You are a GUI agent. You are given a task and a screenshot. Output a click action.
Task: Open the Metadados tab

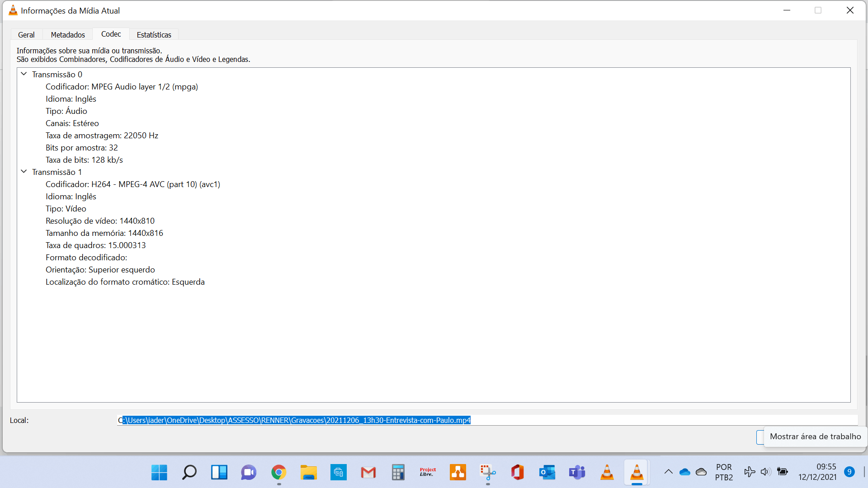(x=68, y=35)
